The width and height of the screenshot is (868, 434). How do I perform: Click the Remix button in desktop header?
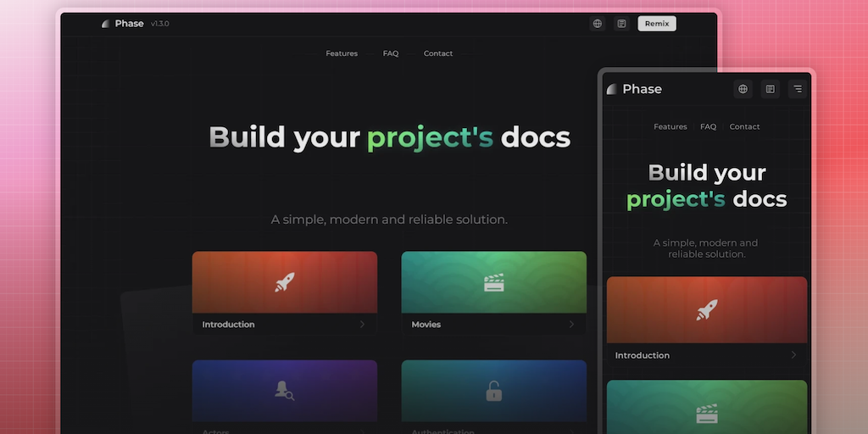657,23
